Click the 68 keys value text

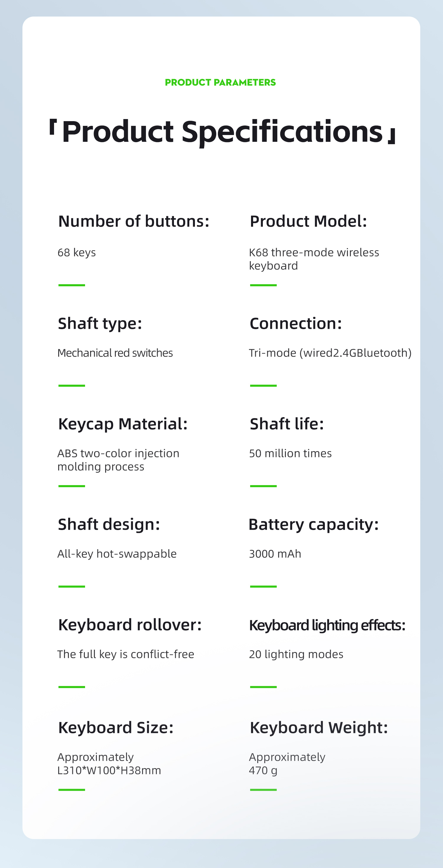tap(76, 252)
